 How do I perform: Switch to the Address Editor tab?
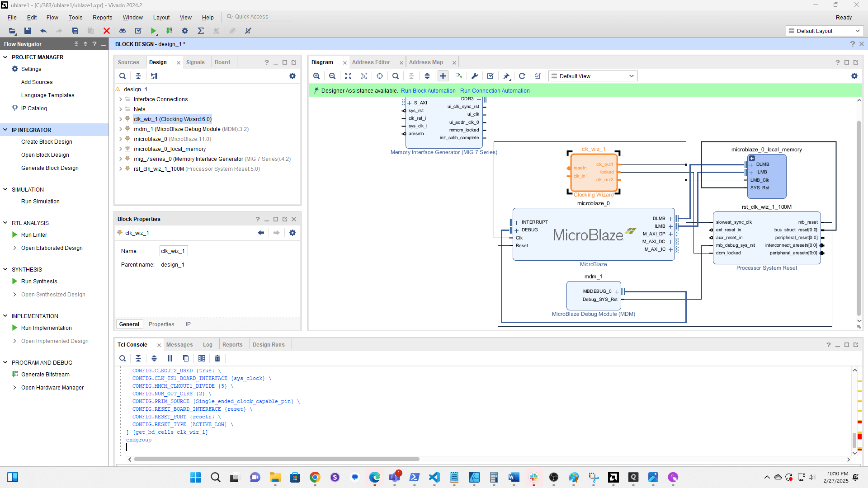tap(371, 62)
